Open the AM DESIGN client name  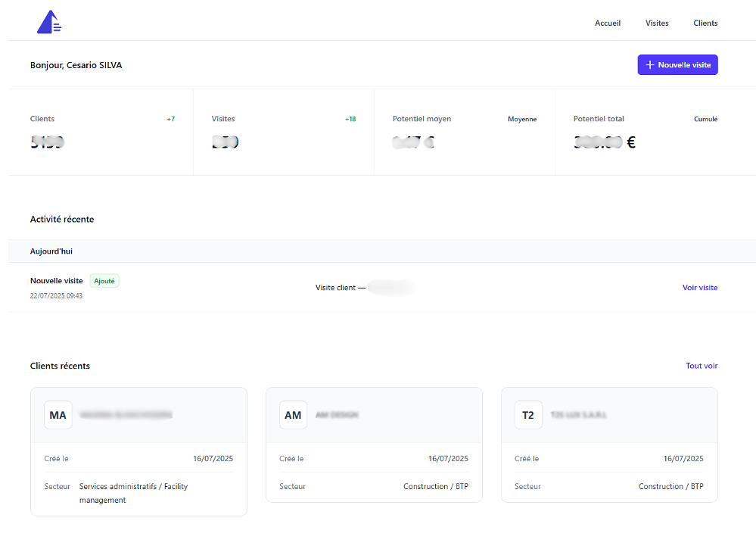(x=337, y=415)
